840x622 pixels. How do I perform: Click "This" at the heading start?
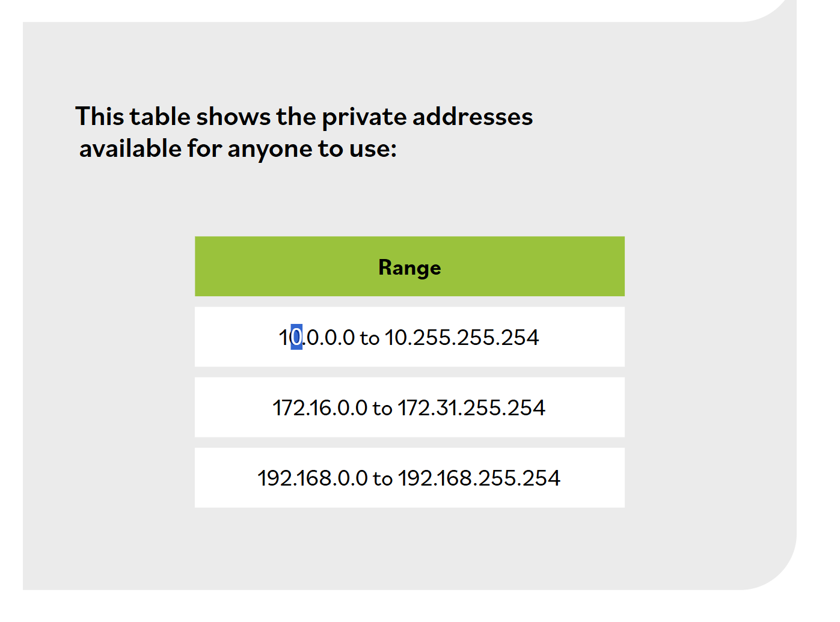[99, 117]
